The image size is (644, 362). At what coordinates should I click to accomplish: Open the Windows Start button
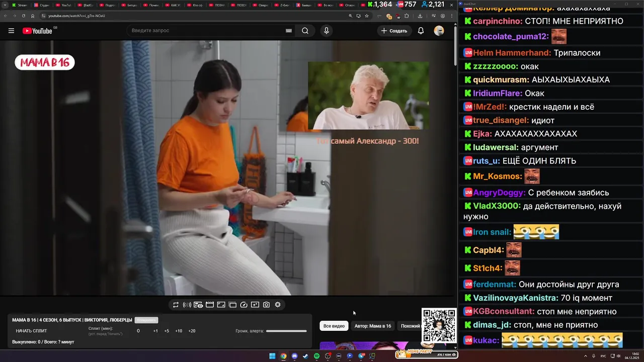tap(272, 356)
